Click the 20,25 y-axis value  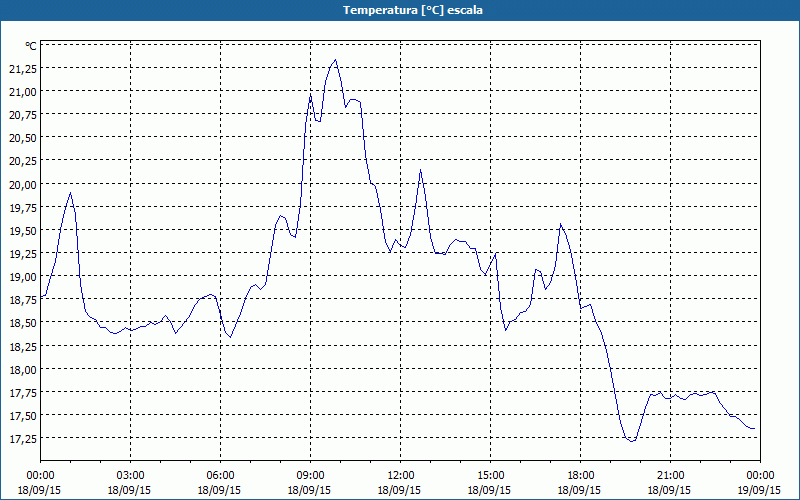click(23, 162)
